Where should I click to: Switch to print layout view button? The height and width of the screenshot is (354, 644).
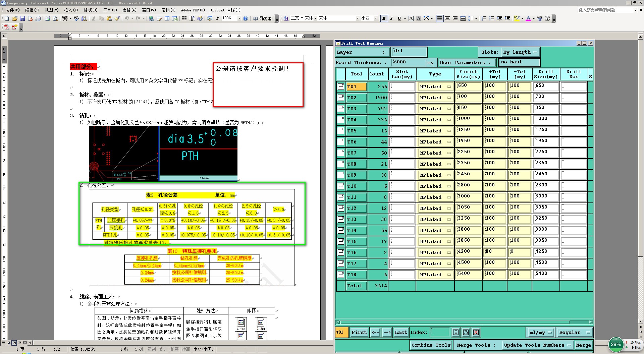14,343
